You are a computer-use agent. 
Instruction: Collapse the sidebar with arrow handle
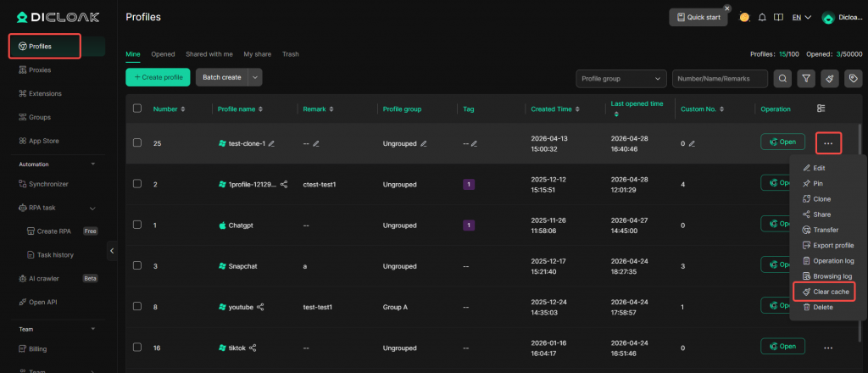(112, 251)
